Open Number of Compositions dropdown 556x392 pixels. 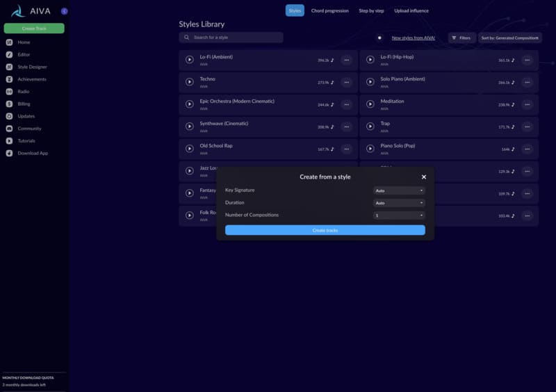399,215
